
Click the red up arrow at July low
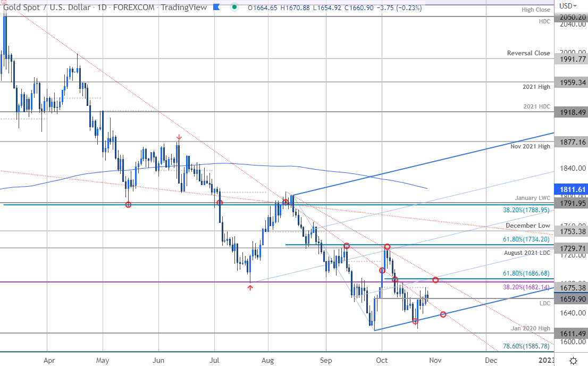(x=250, y=288)
